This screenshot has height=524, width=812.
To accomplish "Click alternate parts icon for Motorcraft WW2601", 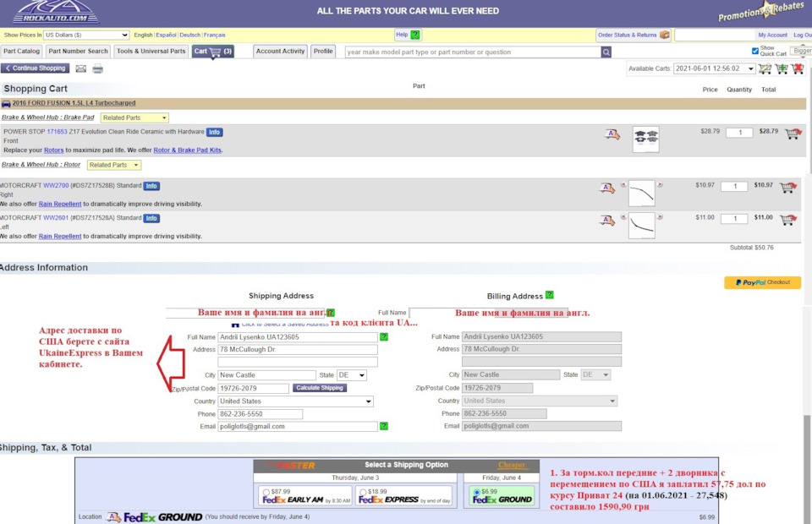I will pyautogui.click(x=607, y=221).
